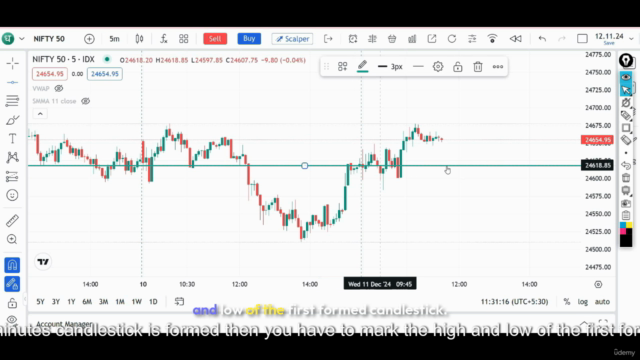
Task: Select the trend line drawing tool
Action: point(12,82)
